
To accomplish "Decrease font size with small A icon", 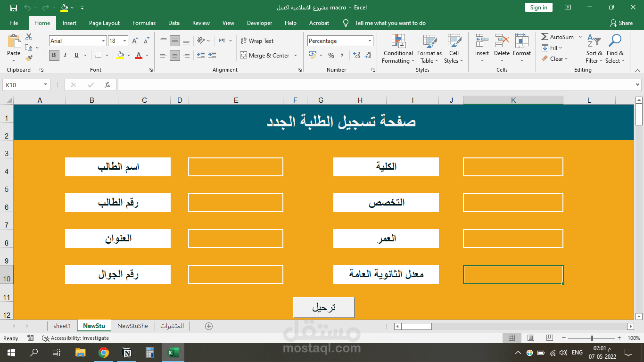I will [147, 41].
